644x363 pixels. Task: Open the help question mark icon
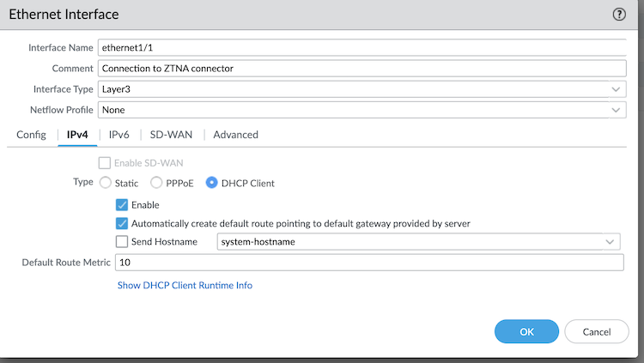pos(619,15)
